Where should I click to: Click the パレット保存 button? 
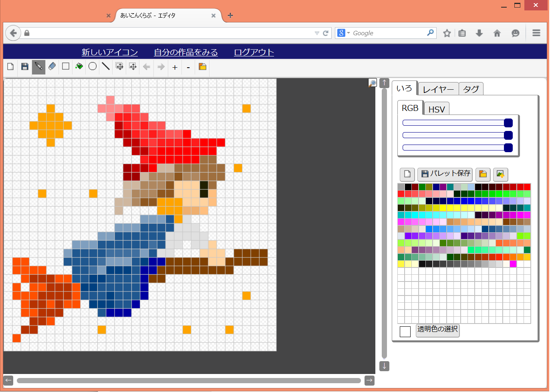pos(445,174)
